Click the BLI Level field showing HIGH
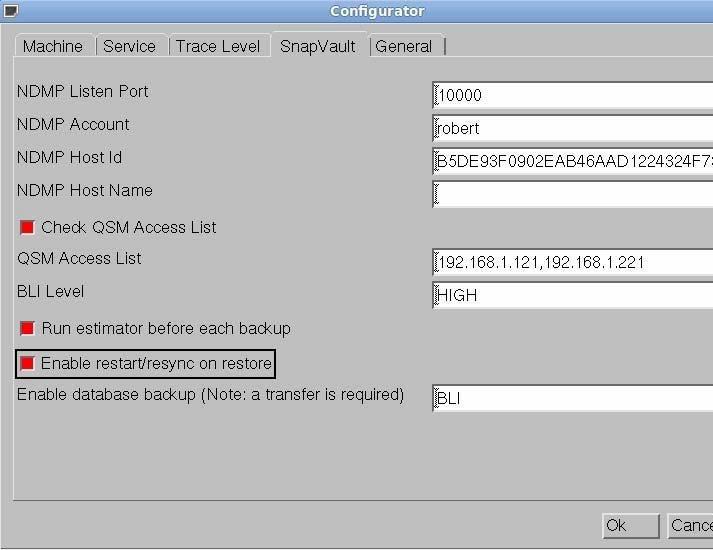713x550 pixels. 574,296
